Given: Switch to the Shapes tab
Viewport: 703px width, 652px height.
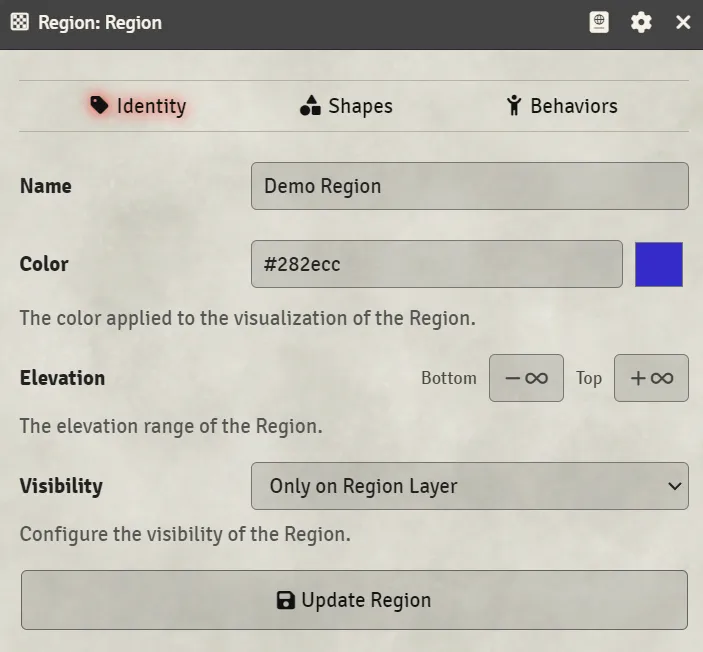Looking at the screenshot, I should pos(346,106).
